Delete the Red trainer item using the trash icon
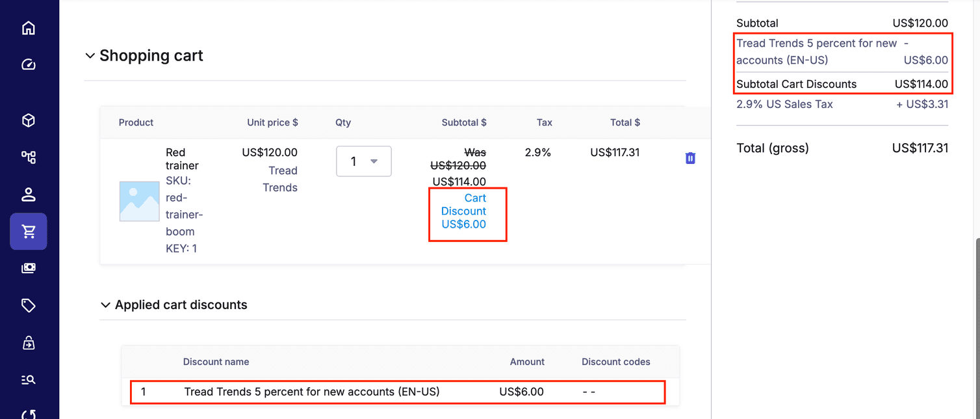Image resolution: width=980 pixels, height=419 pixels. pyautogui.click(x=690, y=157)
